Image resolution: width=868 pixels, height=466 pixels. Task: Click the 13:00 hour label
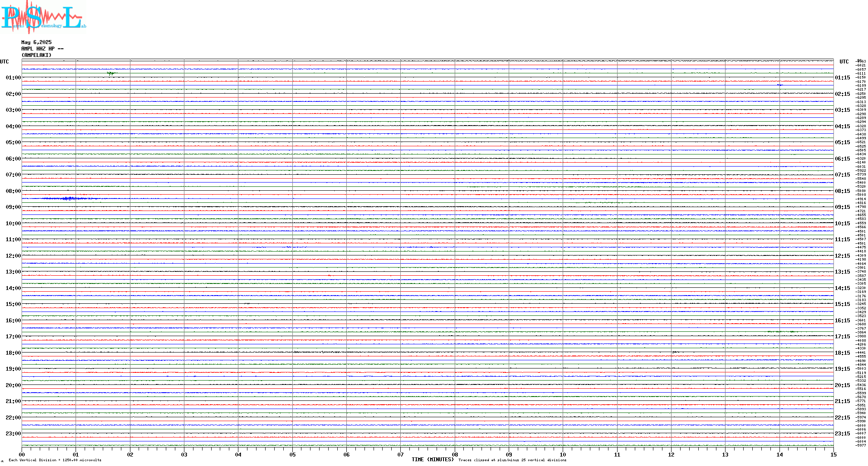tap(13, 272)
